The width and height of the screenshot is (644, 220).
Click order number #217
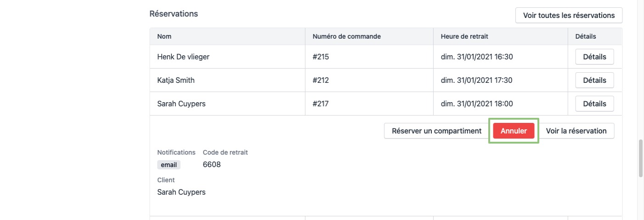(321, 104)
